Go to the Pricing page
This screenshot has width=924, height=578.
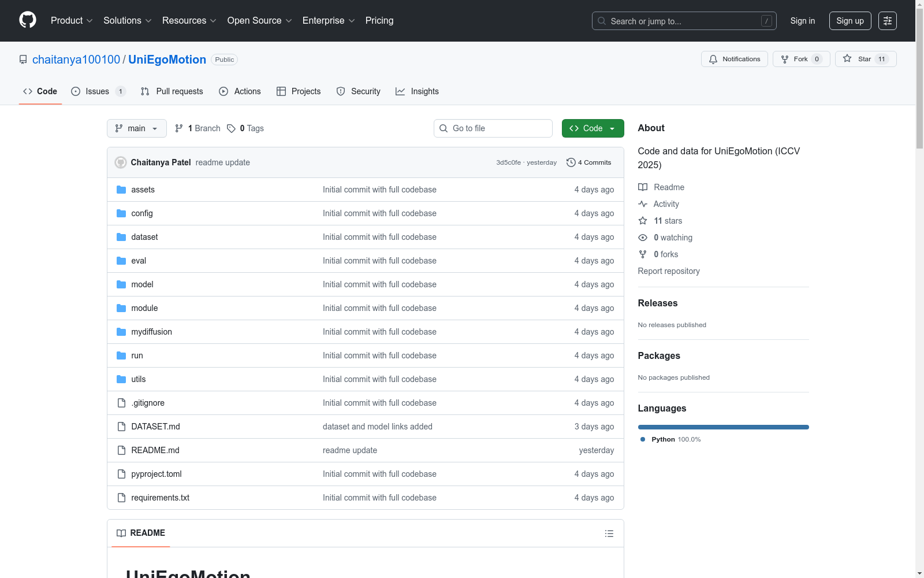379,21
